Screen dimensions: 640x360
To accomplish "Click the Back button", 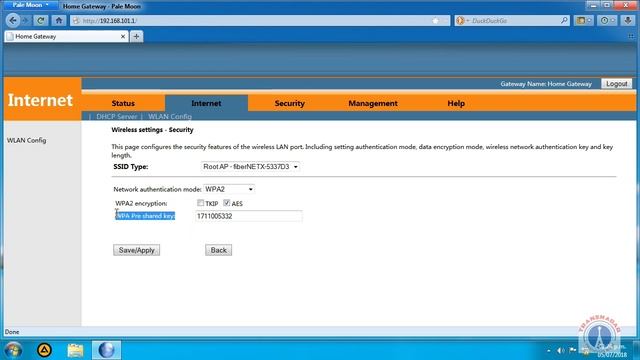I will (218, 250).
